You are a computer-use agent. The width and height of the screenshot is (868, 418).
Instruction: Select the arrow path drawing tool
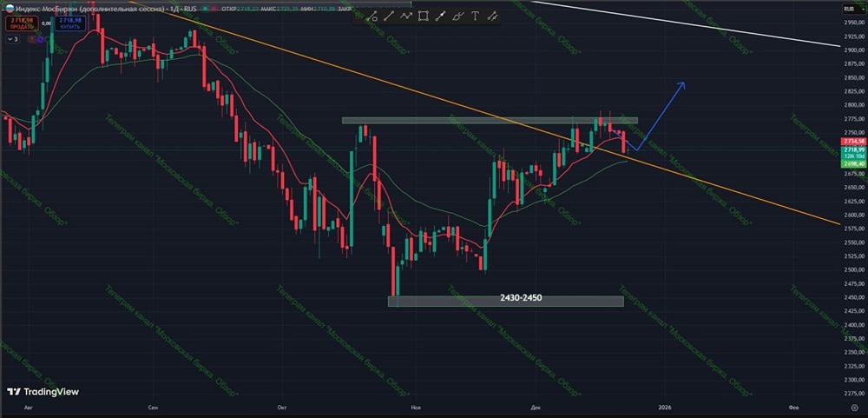(406, 17)
